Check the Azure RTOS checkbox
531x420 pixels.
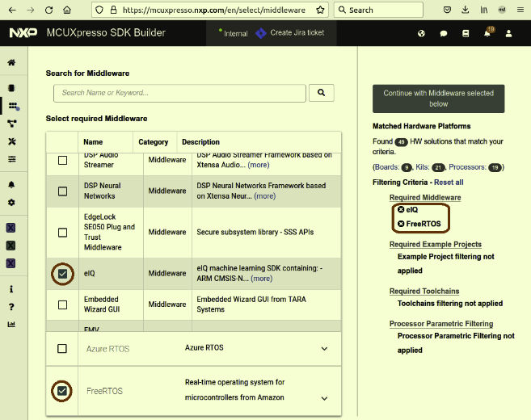point(62,349)
